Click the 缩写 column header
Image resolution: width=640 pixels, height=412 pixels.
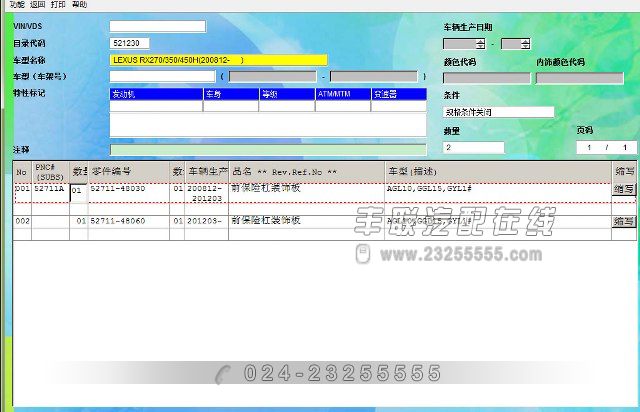pos(624,172)
